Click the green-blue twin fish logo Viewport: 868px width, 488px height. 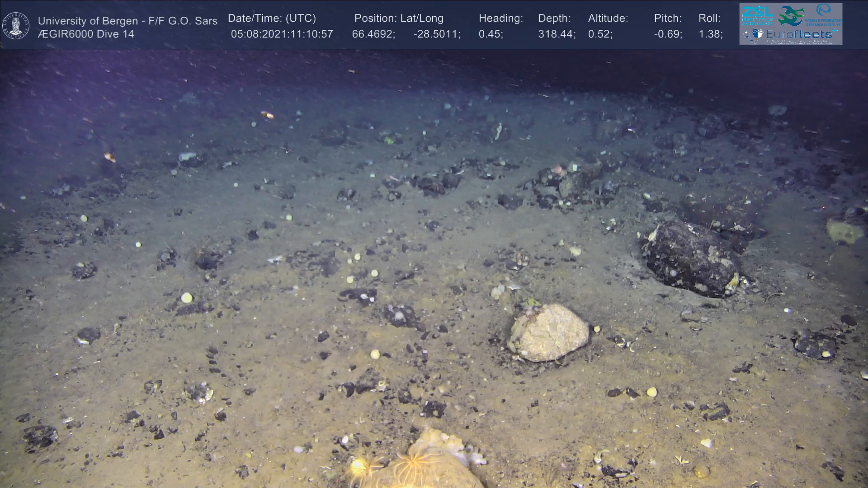click(x=791, y=16)
